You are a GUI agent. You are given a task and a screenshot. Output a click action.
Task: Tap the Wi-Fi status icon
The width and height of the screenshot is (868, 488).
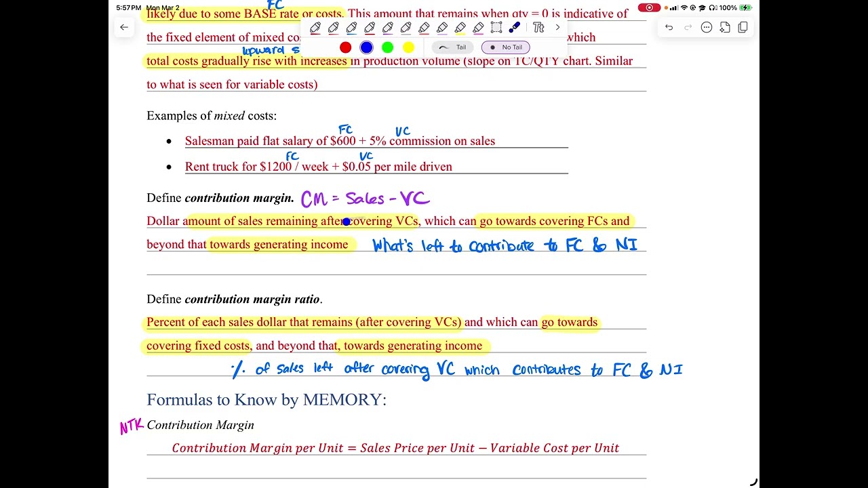coord(684,7)
